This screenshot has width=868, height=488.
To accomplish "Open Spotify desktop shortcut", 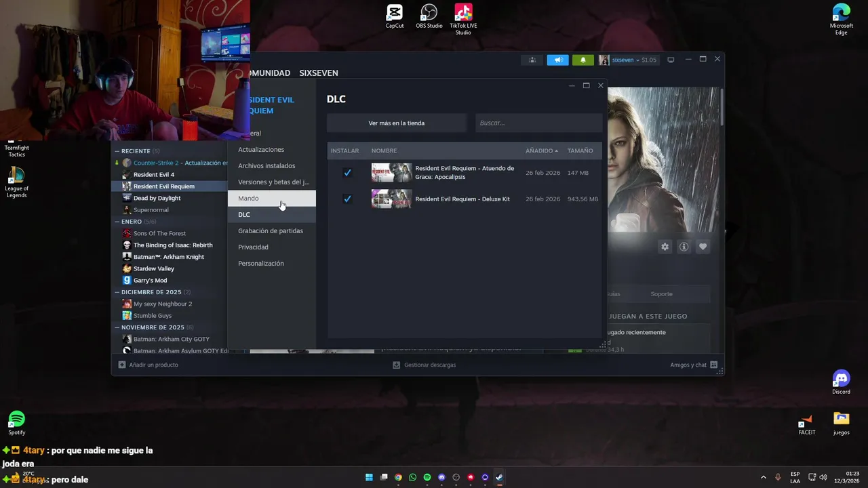I will [16, 423].
